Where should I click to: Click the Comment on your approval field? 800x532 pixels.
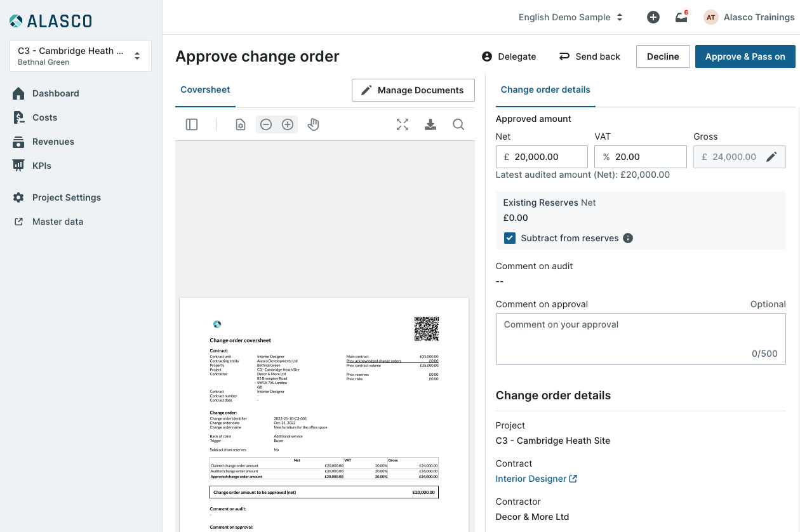(641, 340)
